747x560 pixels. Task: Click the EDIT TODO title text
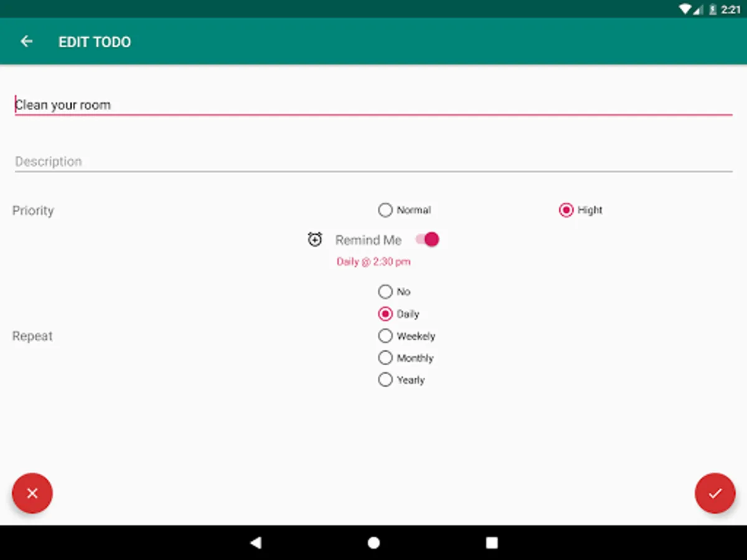click(x=95, y=42)
